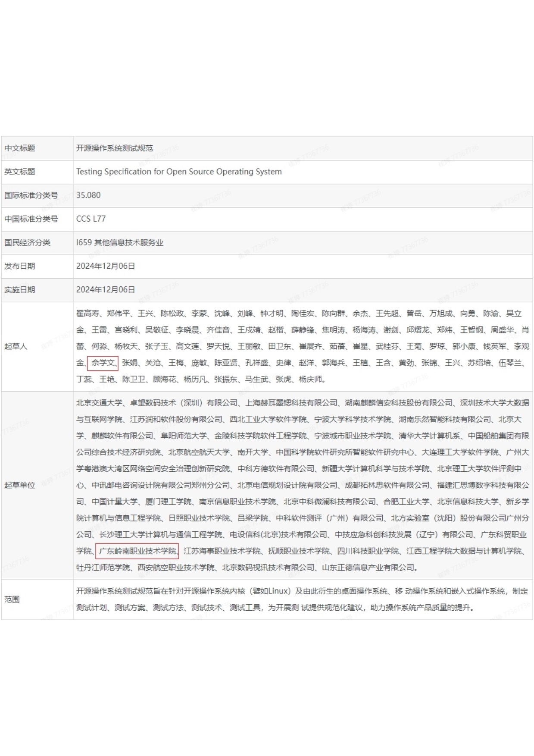
Task: Click the English title Testing Specification text
Action: coord(179,172)
